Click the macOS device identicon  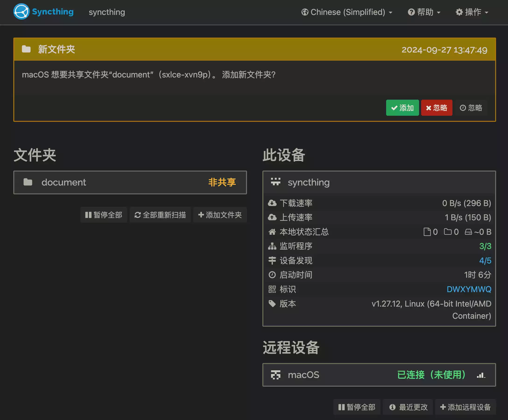pos(275,375)
